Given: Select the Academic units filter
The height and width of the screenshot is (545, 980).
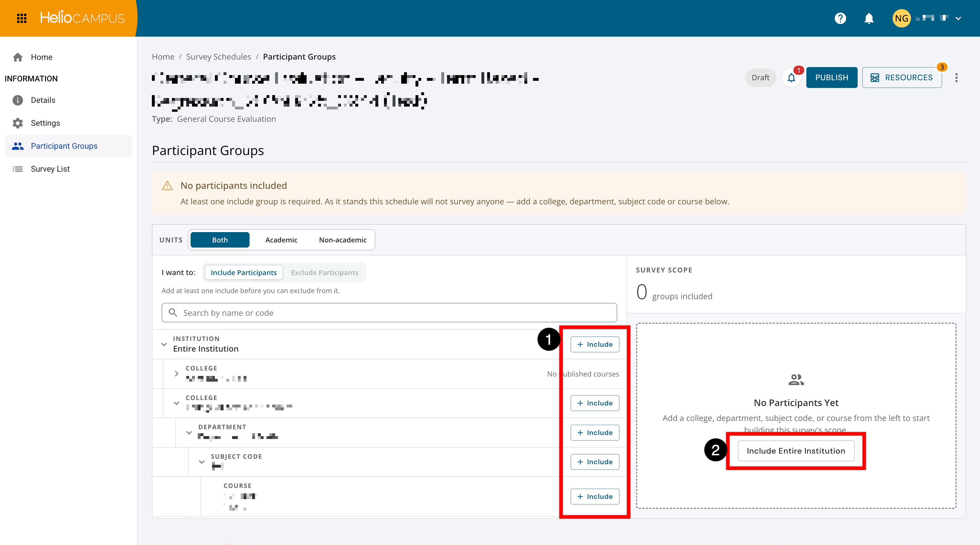Looking at the screenshot, I should pyautogui.click(x=281, y=240).
